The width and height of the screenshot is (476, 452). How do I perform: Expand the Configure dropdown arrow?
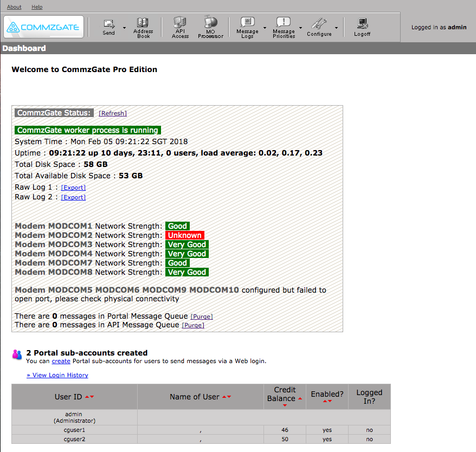[336, 28]
